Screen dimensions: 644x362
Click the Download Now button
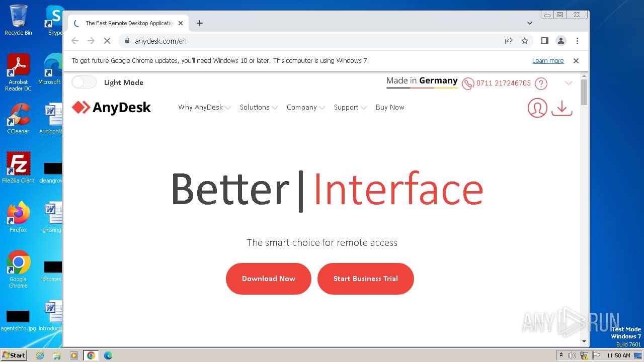(x=269, y=279)
